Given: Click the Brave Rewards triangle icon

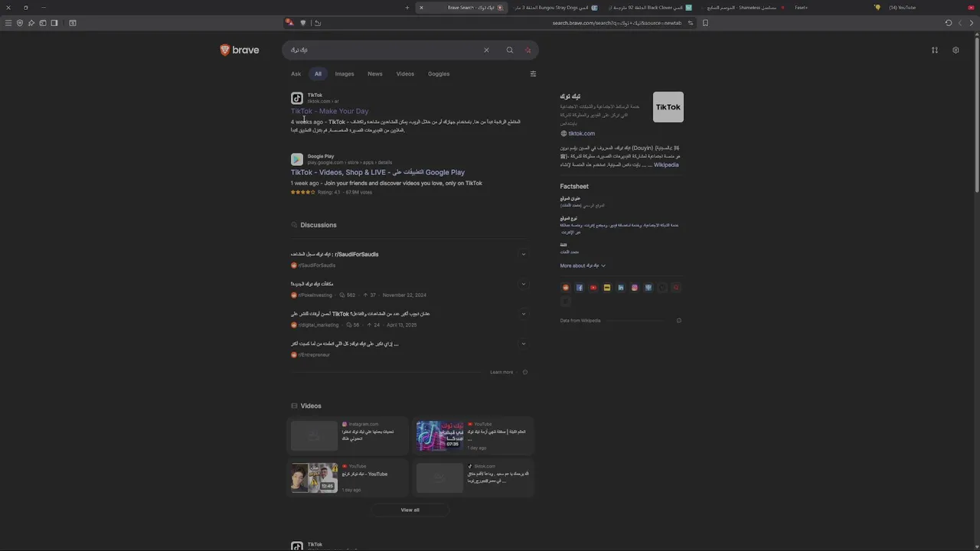Looking at the screenshot, I should click(289, 23).
